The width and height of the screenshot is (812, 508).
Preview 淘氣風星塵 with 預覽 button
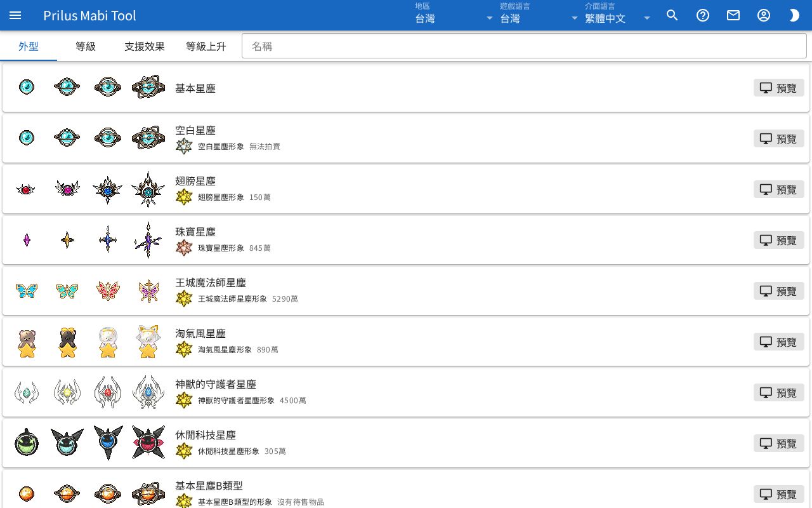click(779, 342)
